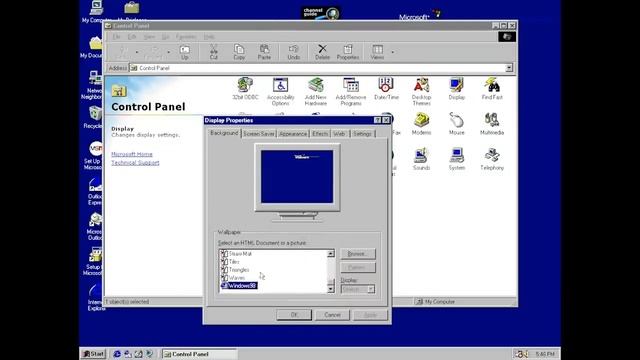Screen dimensions: 640x360
Task: Open the Date/Time icon
Action: coord(386,89)
